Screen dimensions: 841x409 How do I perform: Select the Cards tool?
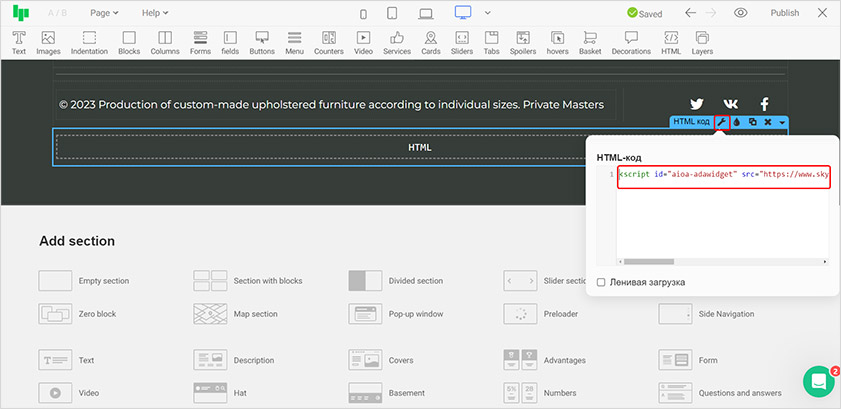click(x=431, y=43)
